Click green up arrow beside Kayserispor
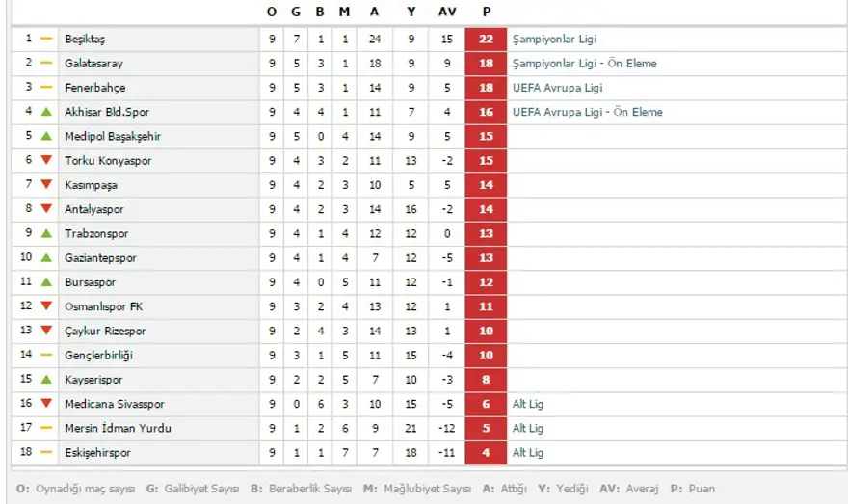Screen dimensions: 848x504 click(x=45, y=380)
